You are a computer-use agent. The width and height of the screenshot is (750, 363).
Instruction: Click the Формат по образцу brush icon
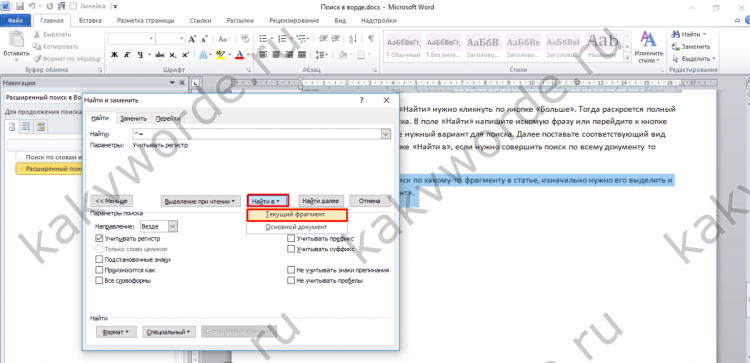click(37, 58)
